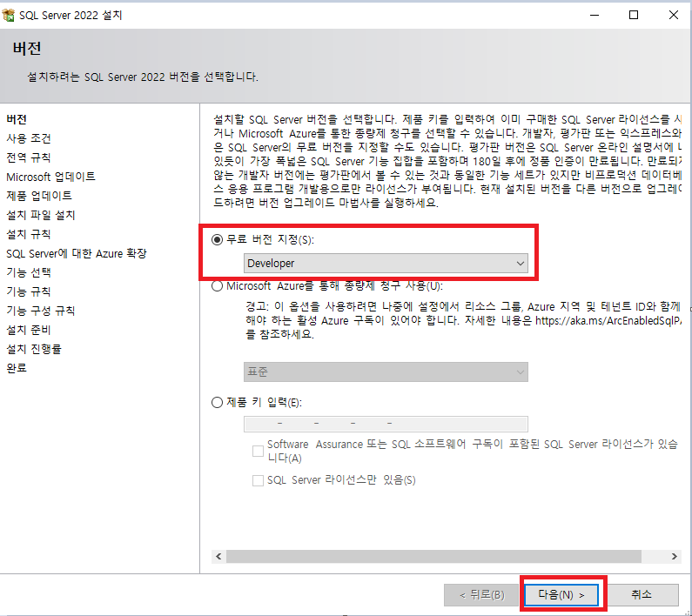The image size is (692, 616).
Task: Select the 무료 버전 지정 radio button
Action: [x=217, y=239]
